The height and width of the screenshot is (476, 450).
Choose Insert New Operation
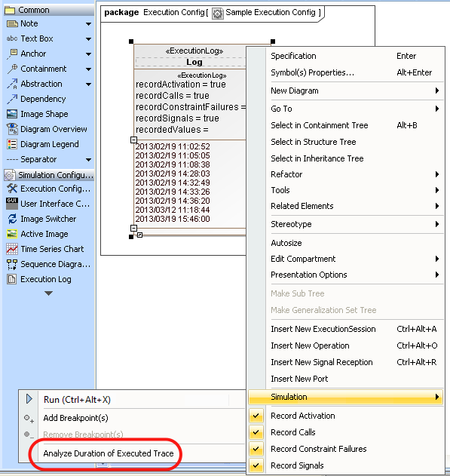346,345
